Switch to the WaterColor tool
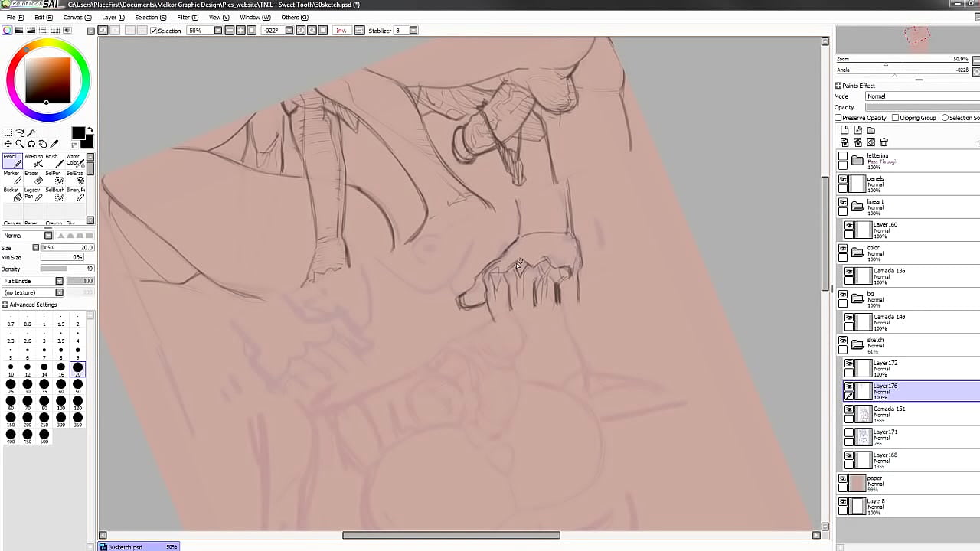The image size is (980, 551). [x=76, y=161]
